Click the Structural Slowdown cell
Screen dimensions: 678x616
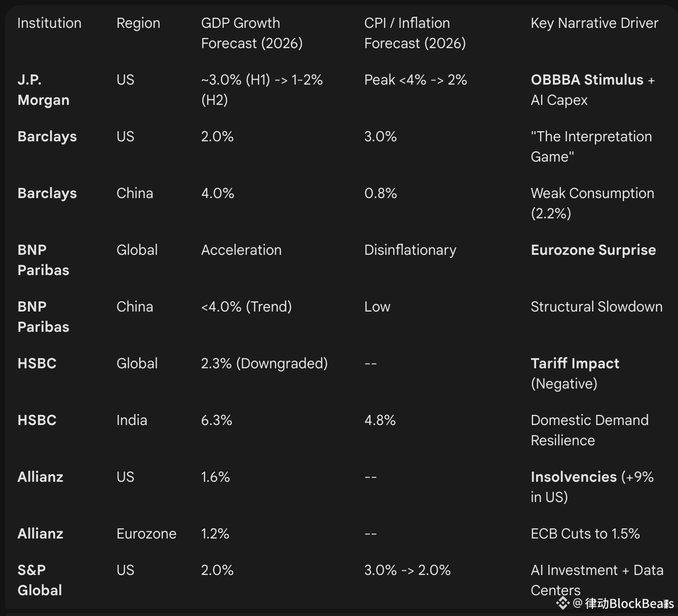coord(596,307)
